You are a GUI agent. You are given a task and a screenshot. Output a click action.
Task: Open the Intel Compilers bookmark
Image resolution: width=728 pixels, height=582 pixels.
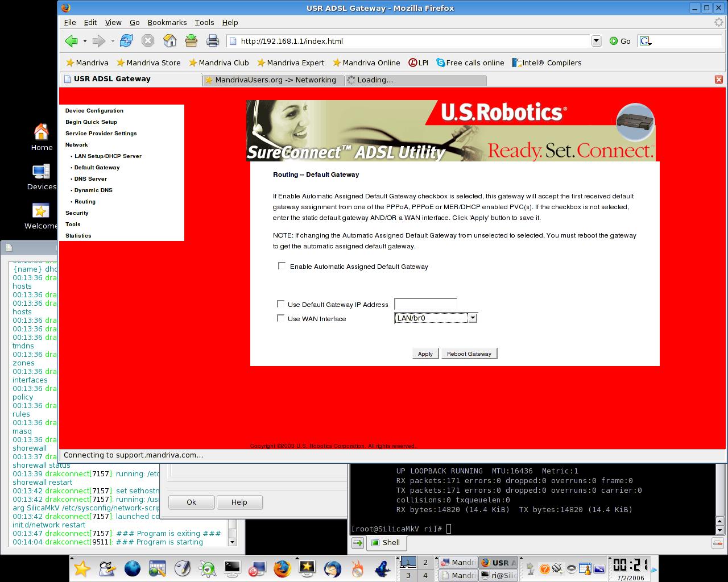click(547, 63)
